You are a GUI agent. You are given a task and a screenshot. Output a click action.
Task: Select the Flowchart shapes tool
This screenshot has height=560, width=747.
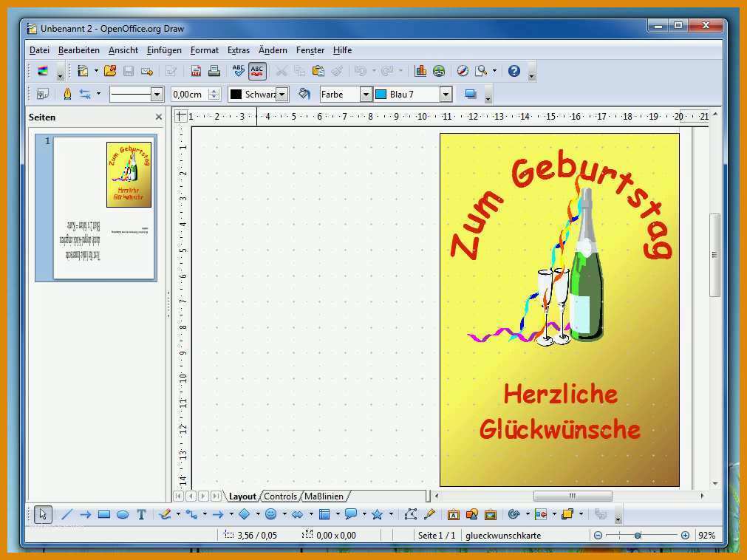[x=324, y=514]
